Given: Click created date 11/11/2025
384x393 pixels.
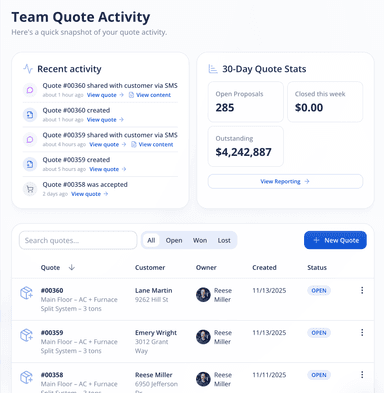Looking at the screenshot, I should 269,375.
